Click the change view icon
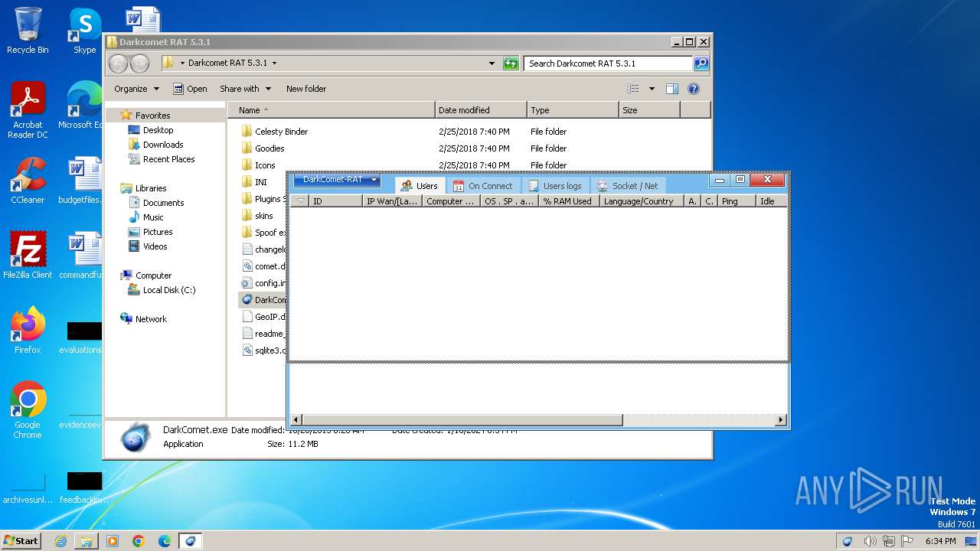 (633, 89)
